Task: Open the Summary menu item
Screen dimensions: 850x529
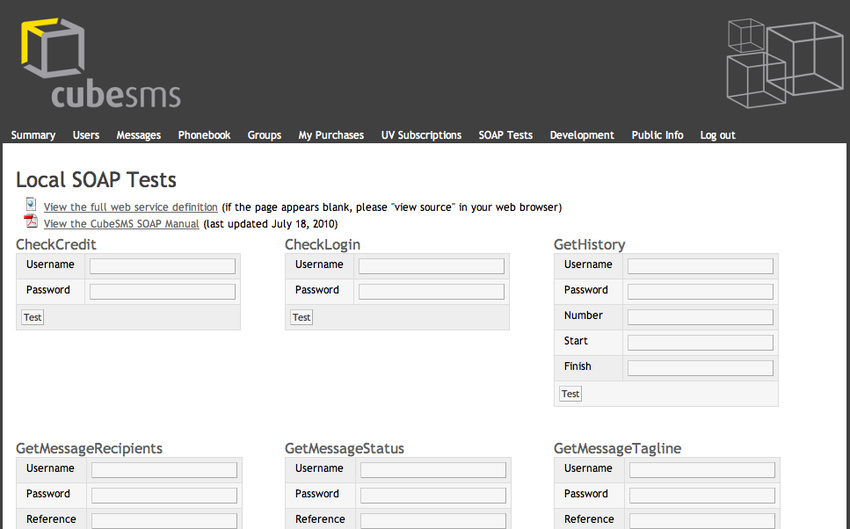Action: tap(33, 135)
